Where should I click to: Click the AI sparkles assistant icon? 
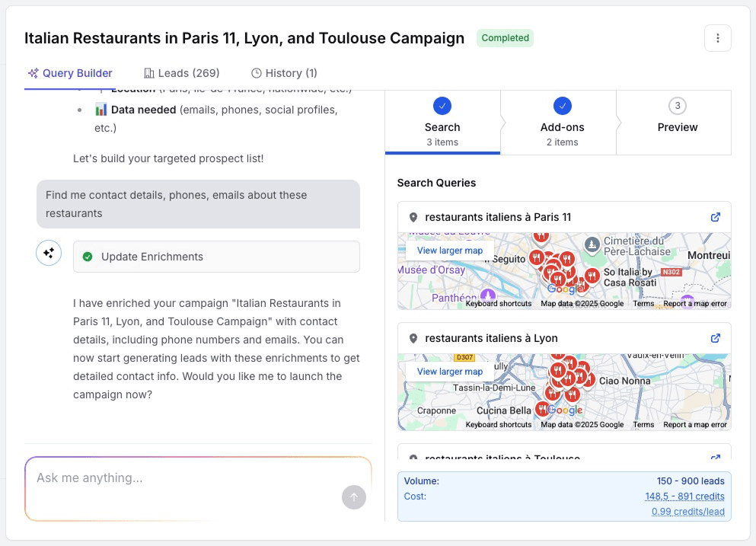point(48,252)
